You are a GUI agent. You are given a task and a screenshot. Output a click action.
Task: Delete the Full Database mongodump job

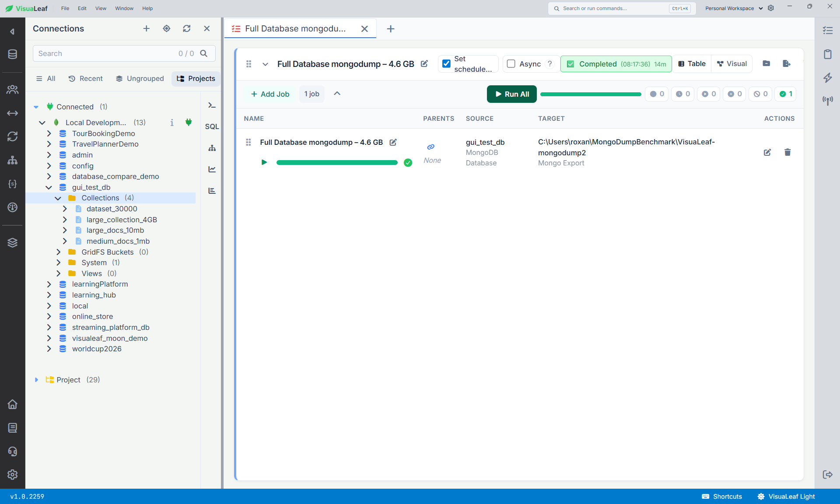click(787, 152)
